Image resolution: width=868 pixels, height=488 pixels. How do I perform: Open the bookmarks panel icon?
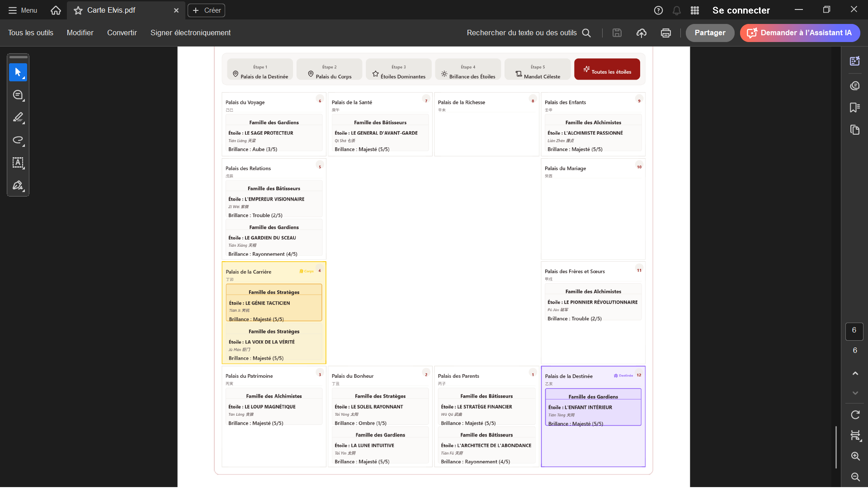coord(854,108)
